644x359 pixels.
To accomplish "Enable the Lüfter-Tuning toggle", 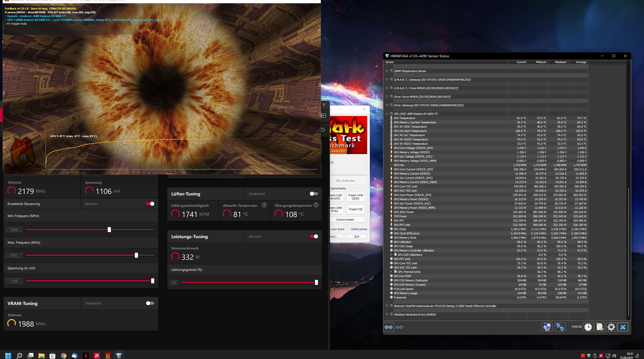I will click(x=314, y=194).
